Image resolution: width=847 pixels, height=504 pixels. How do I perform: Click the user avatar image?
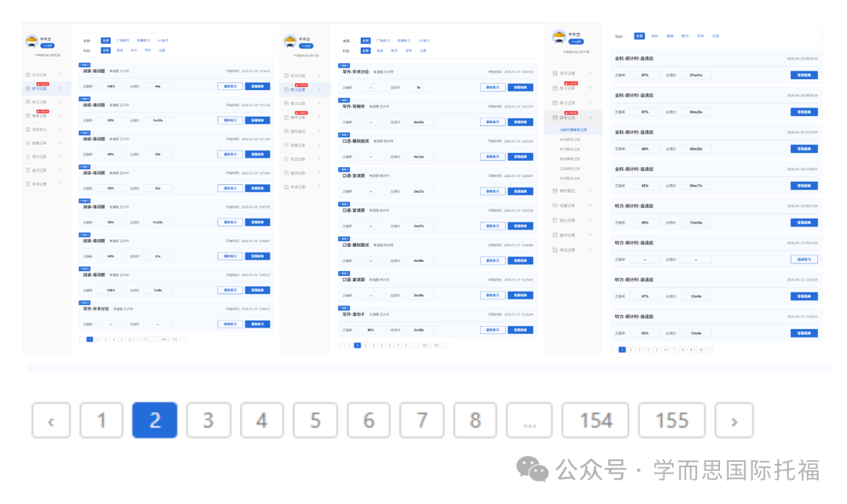tap(31, 41)
